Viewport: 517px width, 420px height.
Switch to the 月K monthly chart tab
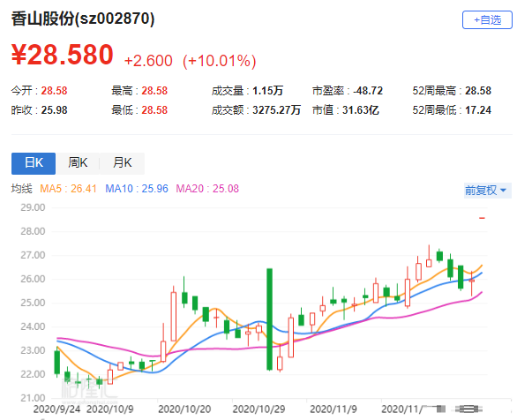click(122, 163)
